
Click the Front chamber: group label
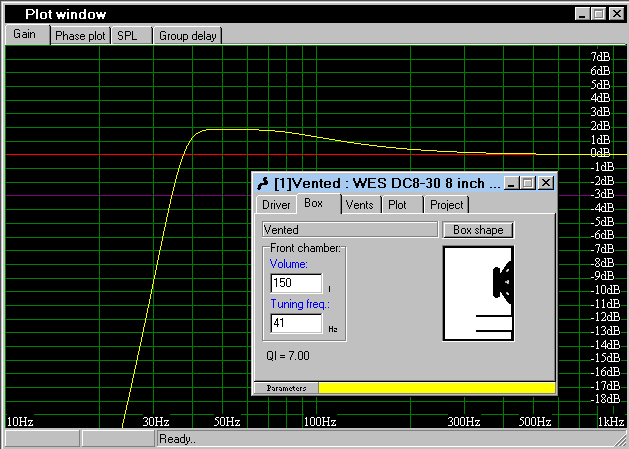[x=305, y=248]
